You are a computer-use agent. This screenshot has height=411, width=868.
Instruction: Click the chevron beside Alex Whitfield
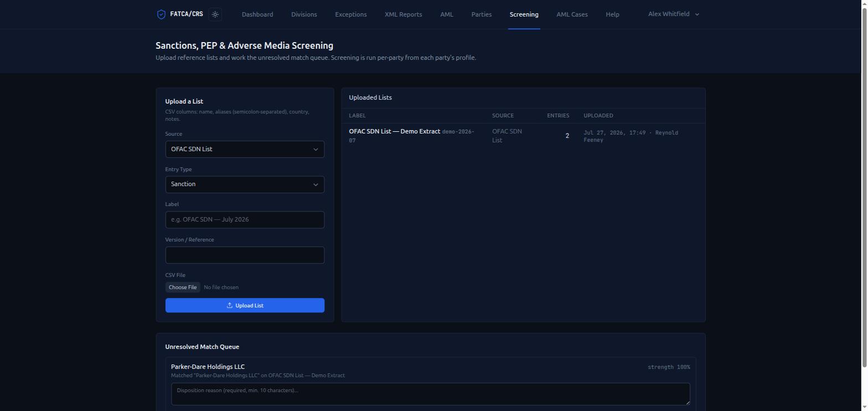[697, 14]
